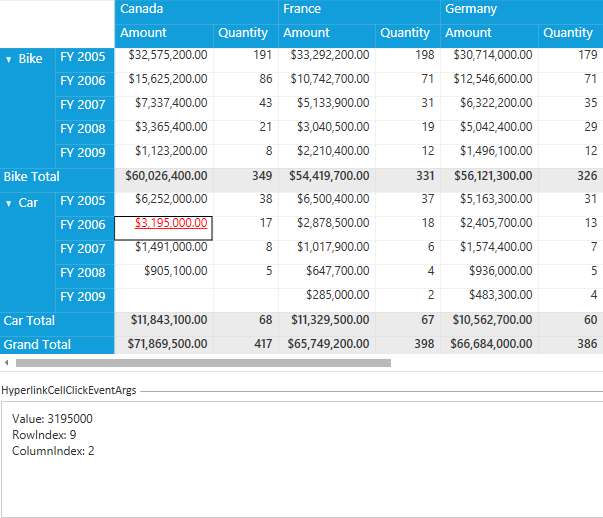Click the $483,300.00 cell

489,300
